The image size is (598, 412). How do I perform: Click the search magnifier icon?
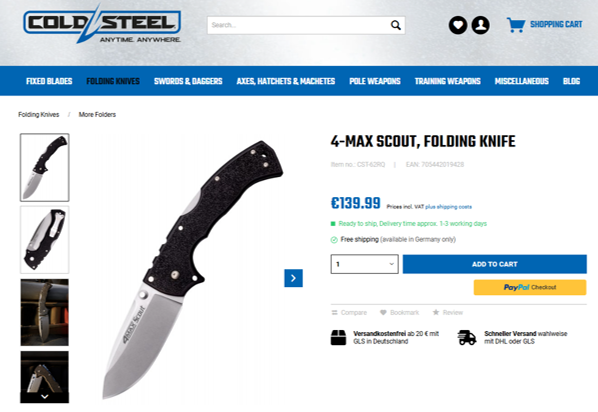coord(395,25)
